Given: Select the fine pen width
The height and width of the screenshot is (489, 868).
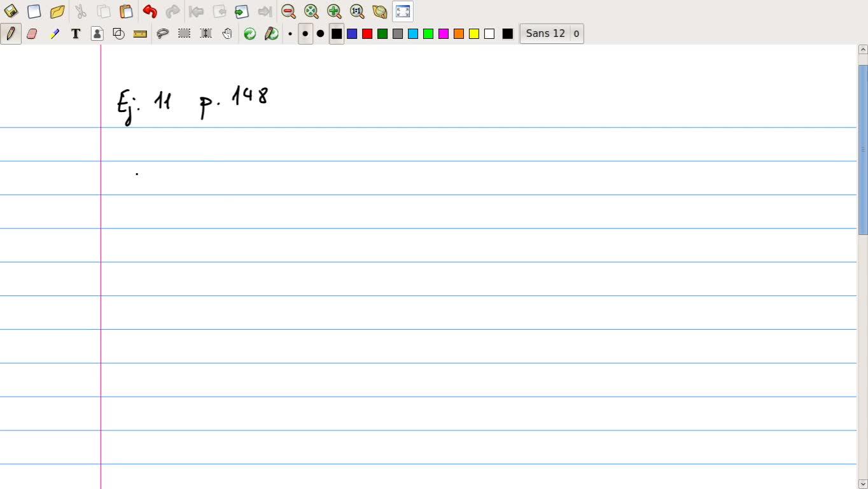Looking at the screenshot, I should (x=290, y=34).
